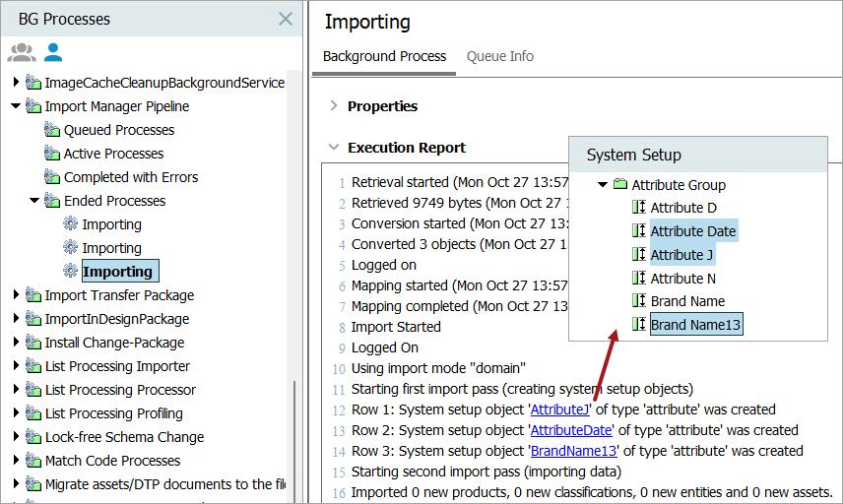Click the Brand Name13 attribute icon
The image size is (843, 504).
[638, 325]
